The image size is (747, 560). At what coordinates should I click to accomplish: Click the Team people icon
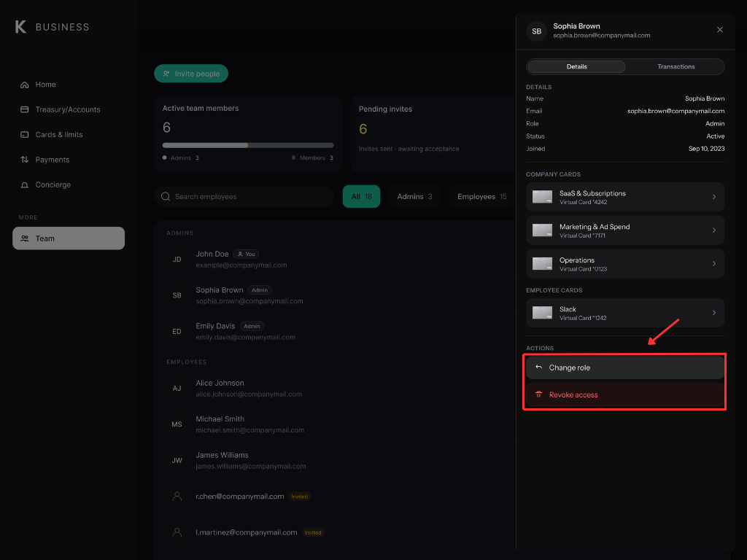pos(25,238)
